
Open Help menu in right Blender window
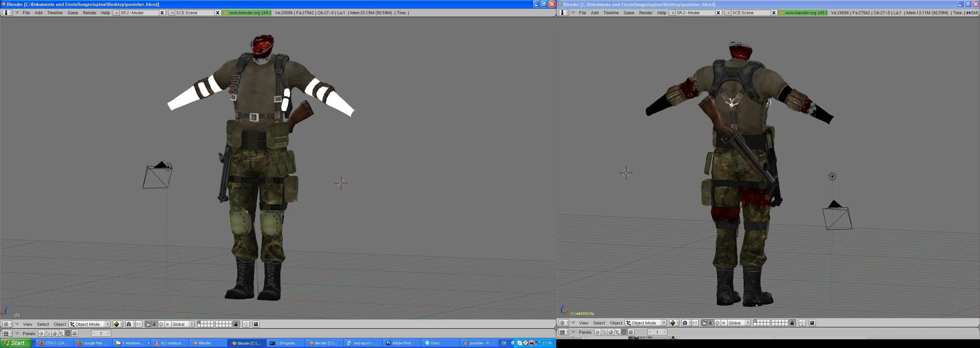[x=661, y=13]
